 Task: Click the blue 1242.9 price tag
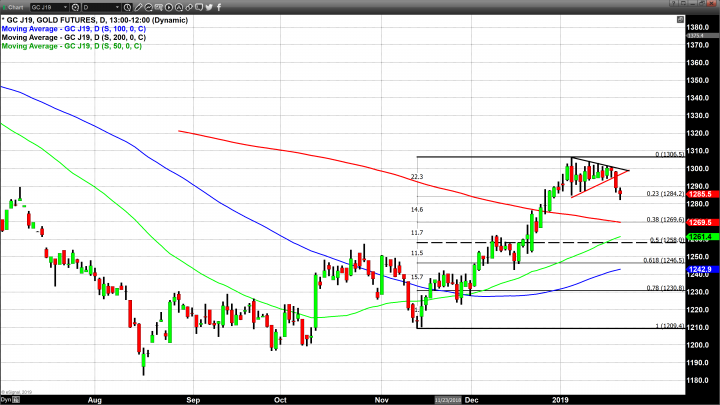coord(703,270)
